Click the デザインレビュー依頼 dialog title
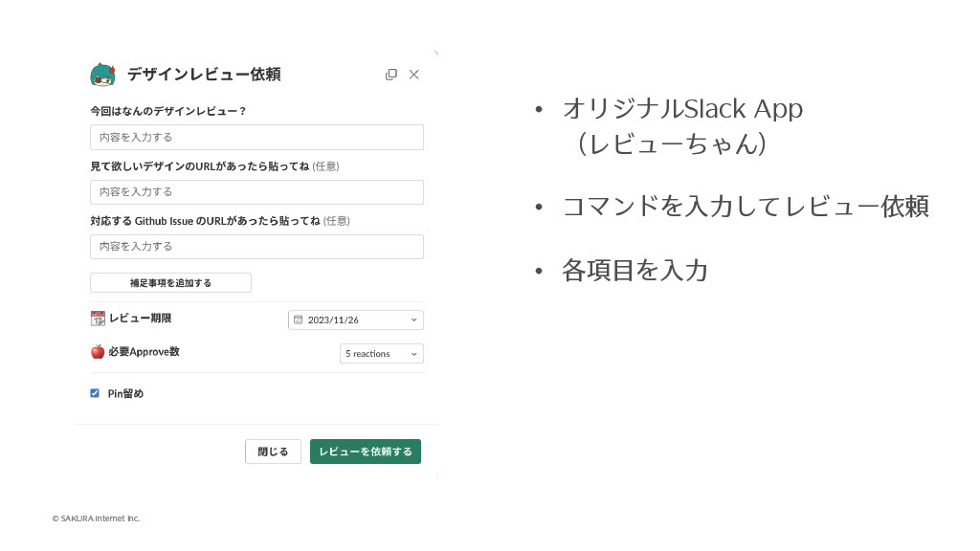This screenshot has width=980, height=551. pos(204,75)
